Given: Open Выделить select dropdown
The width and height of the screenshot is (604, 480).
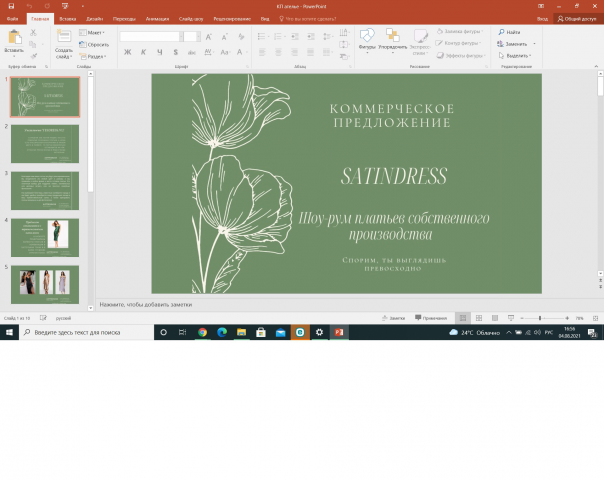Looking at the screenshot, I should click(515, 56).
